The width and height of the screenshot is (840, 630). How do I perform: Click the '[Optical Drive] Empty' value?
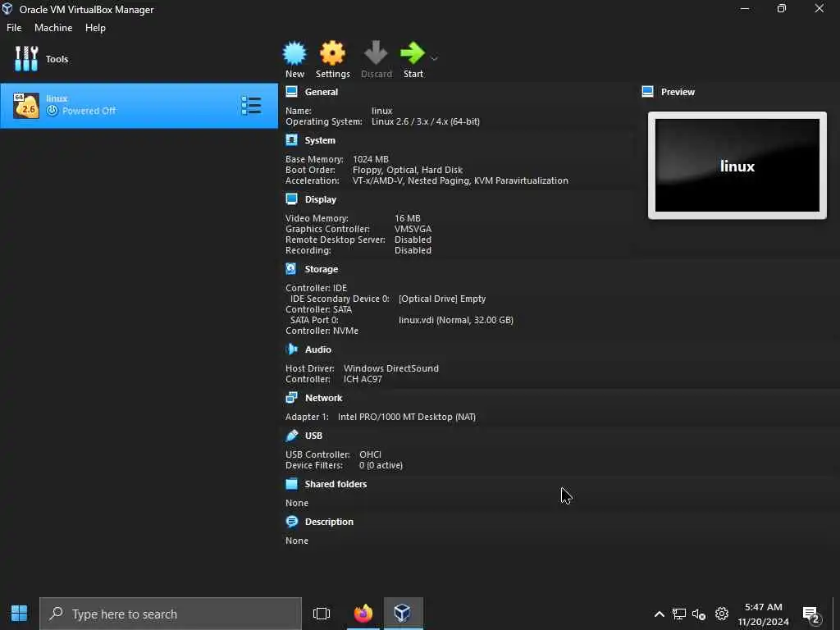coord(442,299)
